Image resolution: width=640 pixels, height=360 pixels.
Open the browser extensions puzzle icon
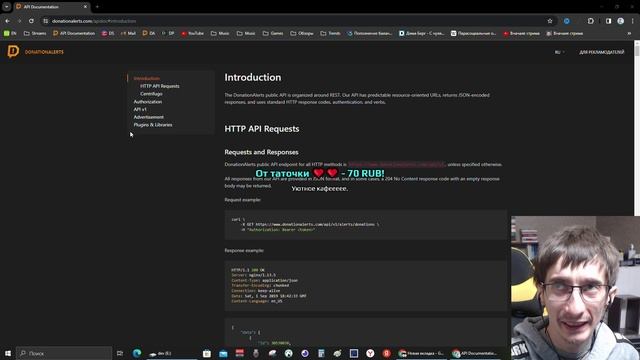[591, 21]
